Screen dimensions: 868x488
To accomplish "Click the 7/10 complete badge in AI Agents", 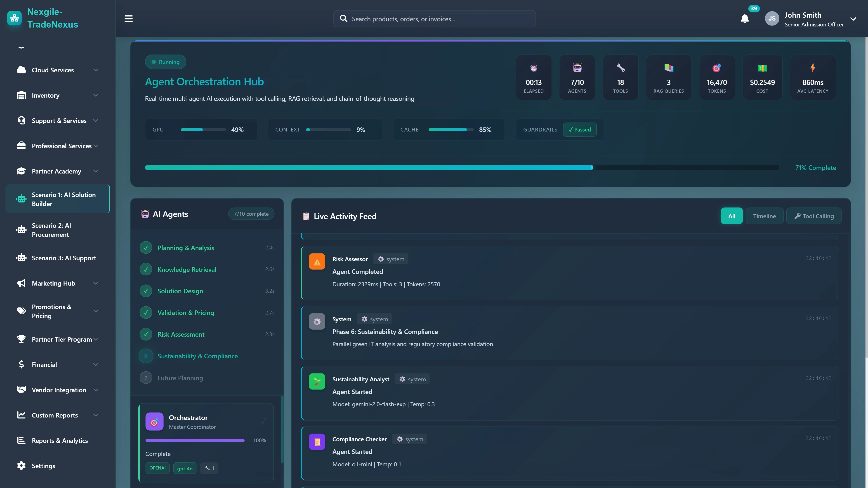I will pyautogui.click(x=251, y=213).
